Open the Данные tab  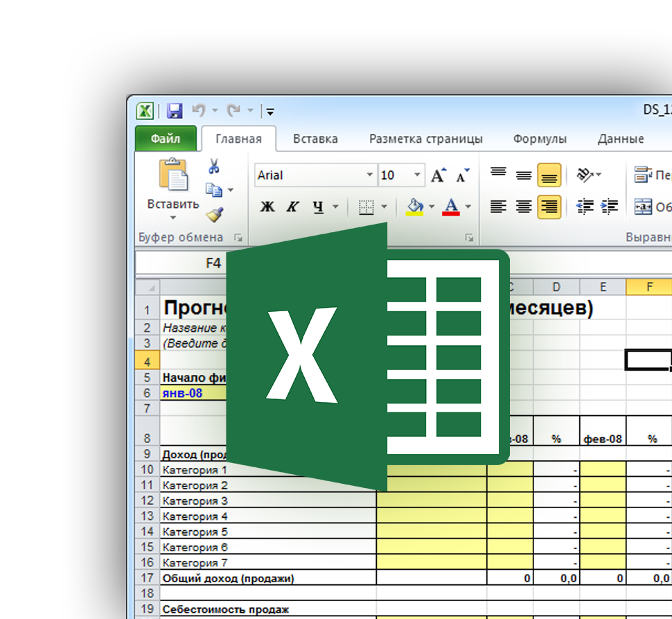pos(621,139)
